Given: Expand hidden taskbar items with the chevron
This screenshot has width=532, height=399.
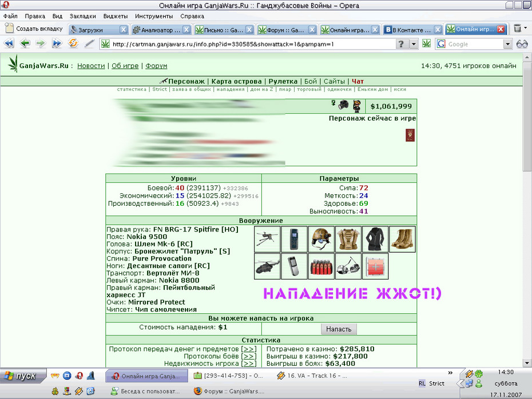Looking at the screenshot, I should (450, 373).
